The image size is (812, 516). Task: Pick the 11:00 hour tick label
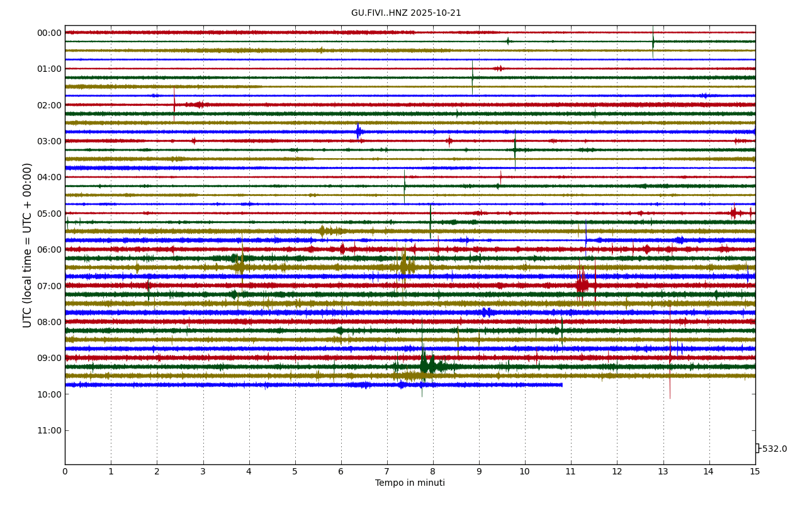click(x=49, y=430)
